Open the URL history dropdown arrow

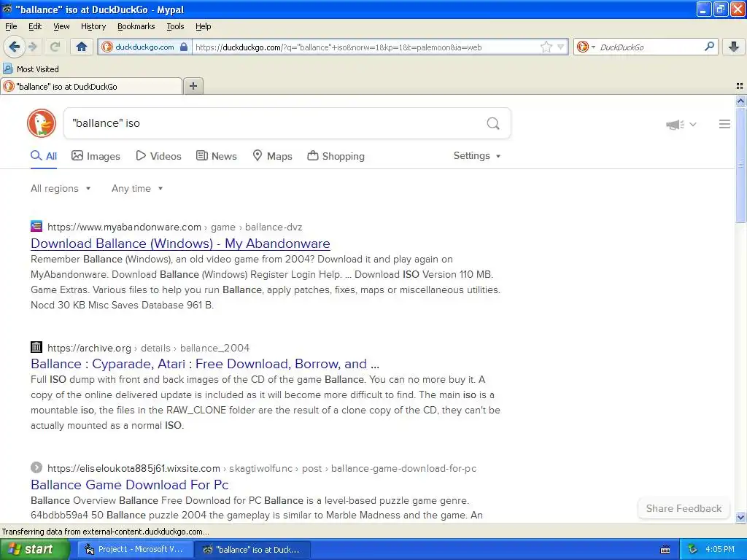pos(561,47)
